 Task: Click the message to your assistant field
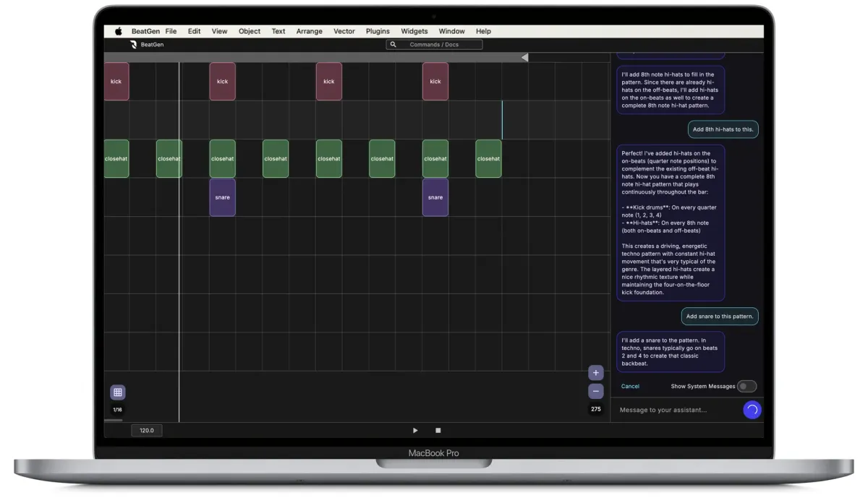676,410
